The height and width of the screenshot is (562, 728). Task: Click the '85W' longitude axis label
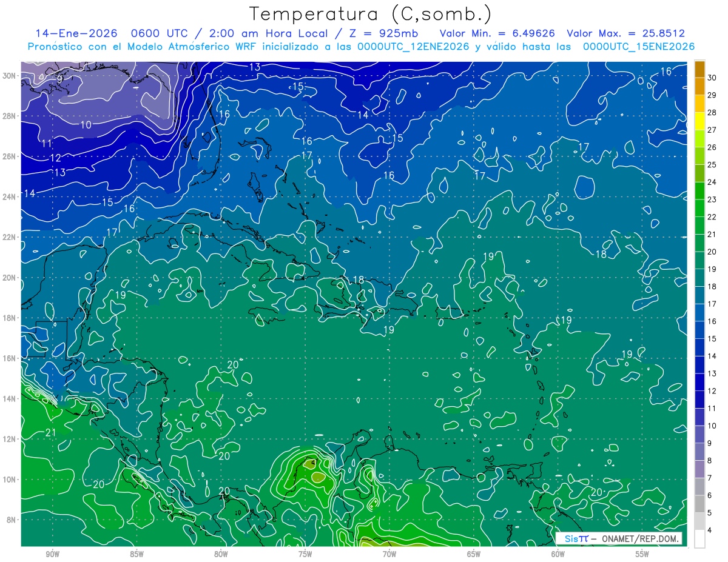[x=136, y=554]
